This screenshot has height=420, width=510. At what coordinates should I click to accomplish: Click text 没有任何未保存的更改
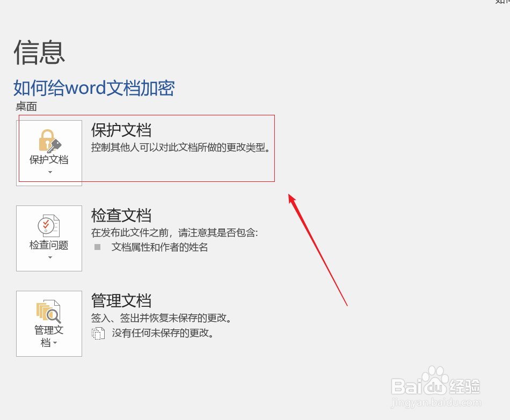[163, 333]
